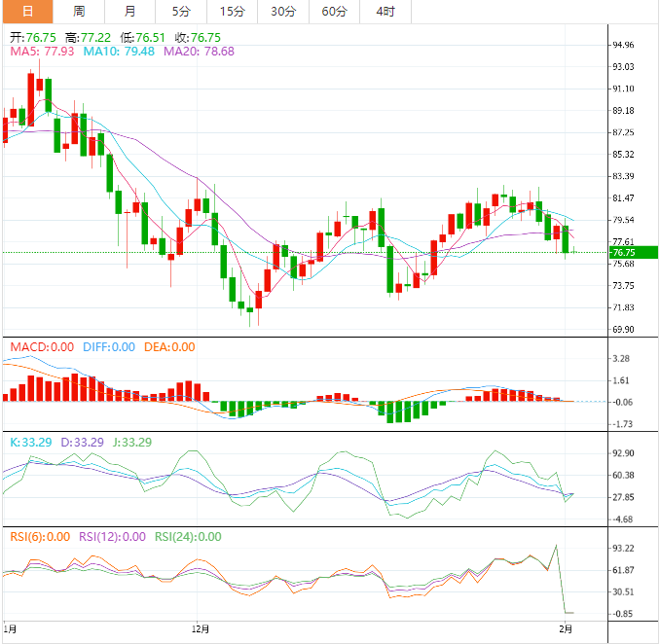Click the RSI(24):0.00 label

pos(188,537)
